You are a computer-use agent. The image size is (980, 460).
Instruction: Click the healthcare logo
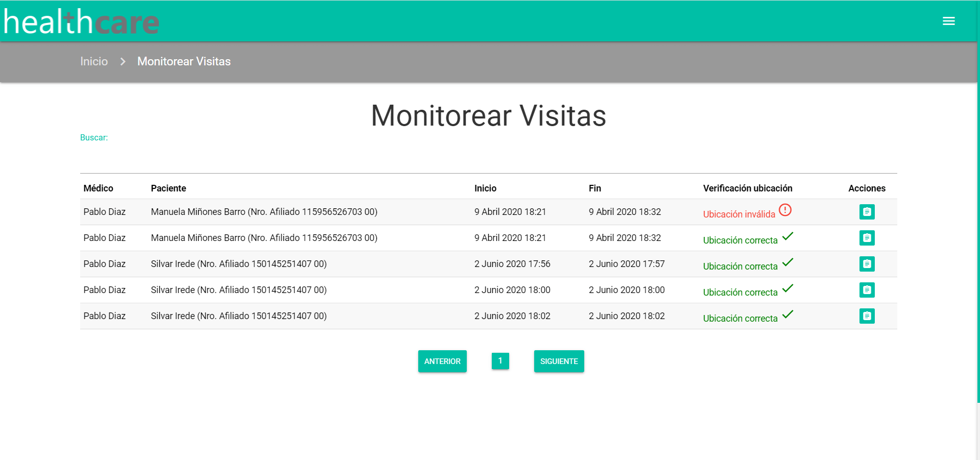(82, 22)
